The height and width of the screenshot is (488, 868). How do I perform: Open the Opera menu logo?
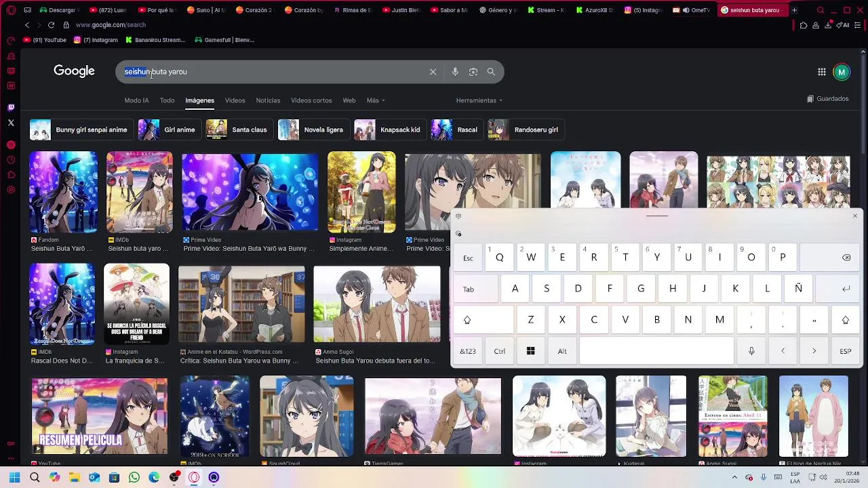11,10
